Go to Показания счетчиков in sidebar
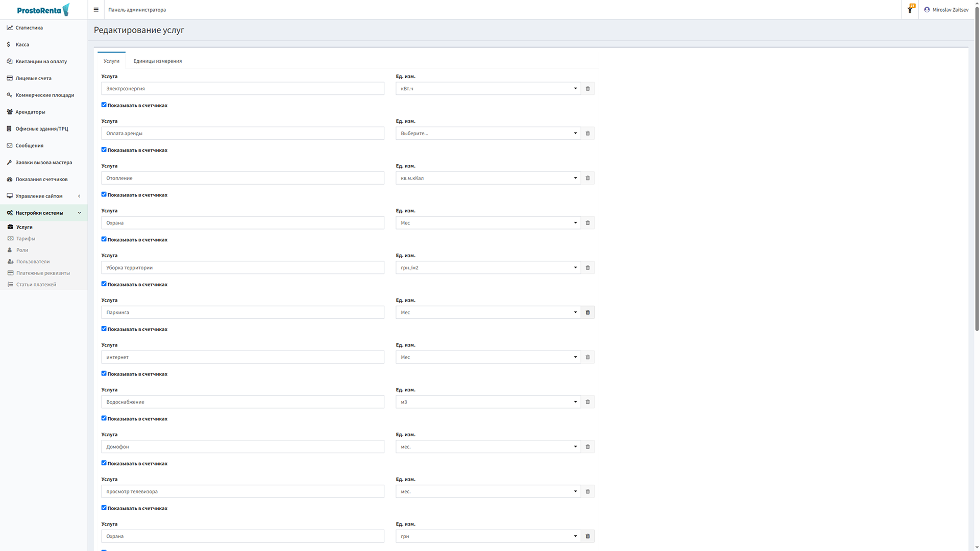 point(41,179)
